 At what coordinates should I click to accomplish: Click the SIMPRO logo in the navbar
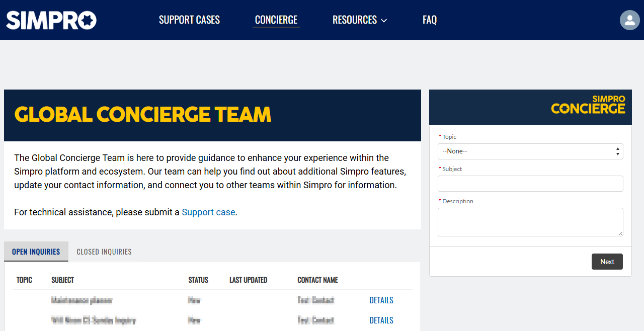tap(50, 20)
